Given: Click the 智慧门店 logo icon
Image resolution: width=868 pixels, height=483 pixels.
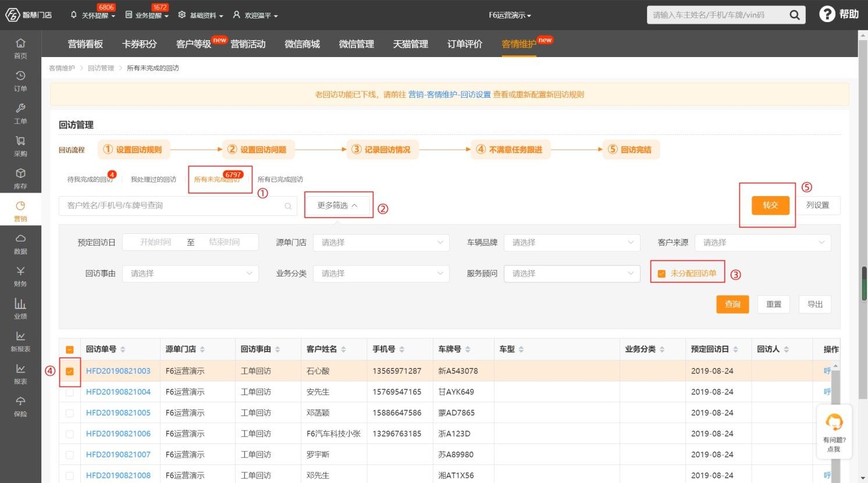Looking at the screenshot, I should tap(12, 15).
